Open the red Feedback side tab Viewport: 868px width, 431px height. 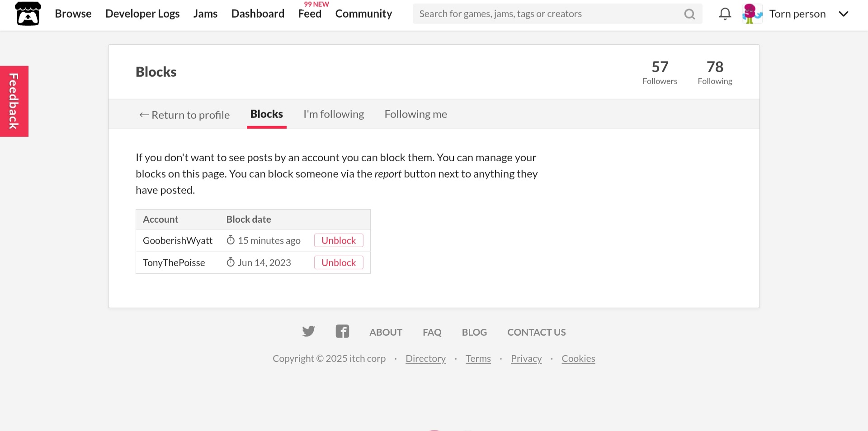[14, 101]
